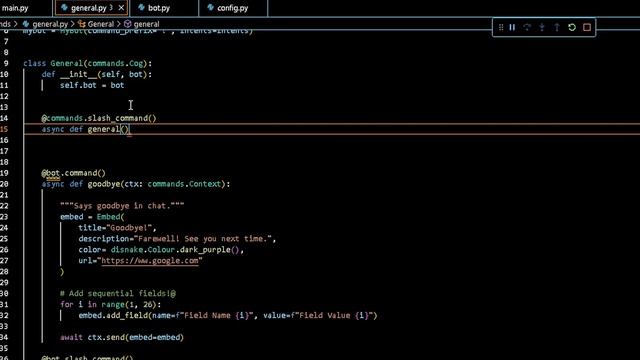Click '# Add sequential fields!' comment

pos(118,293)
